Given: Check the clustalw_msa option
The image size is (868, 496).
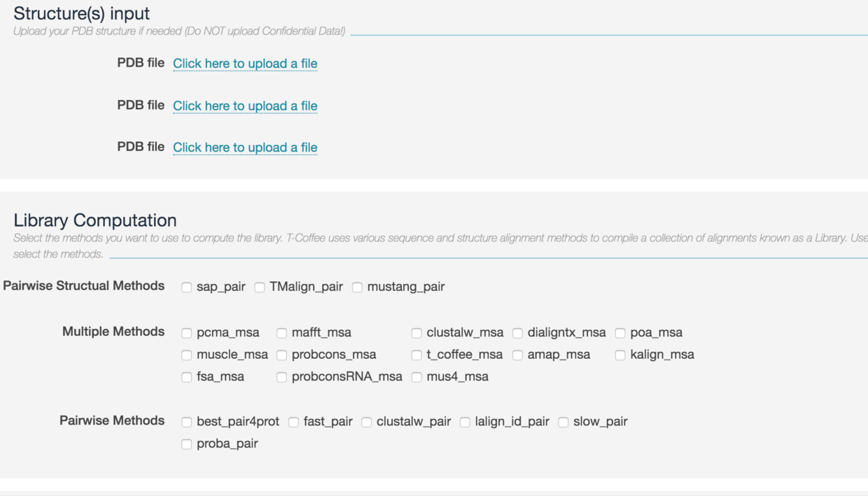Looking at the screenshot, I should 416,333.
